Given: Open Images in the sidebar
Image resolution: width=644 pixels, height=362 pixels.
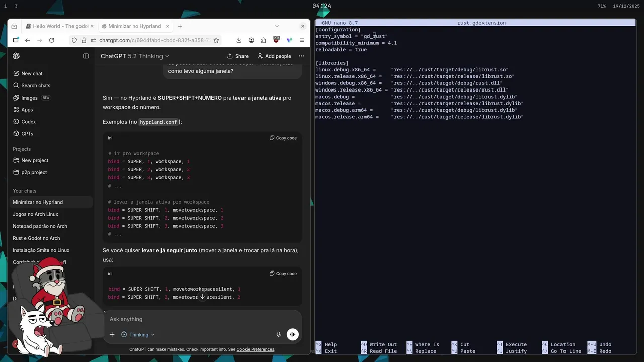Looking at the screenshot, I should (x=29, y=98).
